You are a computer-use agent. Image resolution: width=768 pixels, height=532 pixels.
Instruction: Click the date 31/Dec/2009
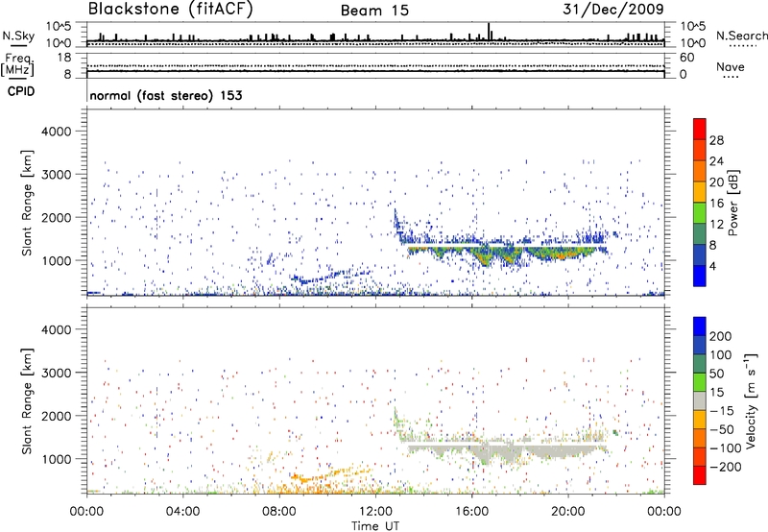click(613, 9)
